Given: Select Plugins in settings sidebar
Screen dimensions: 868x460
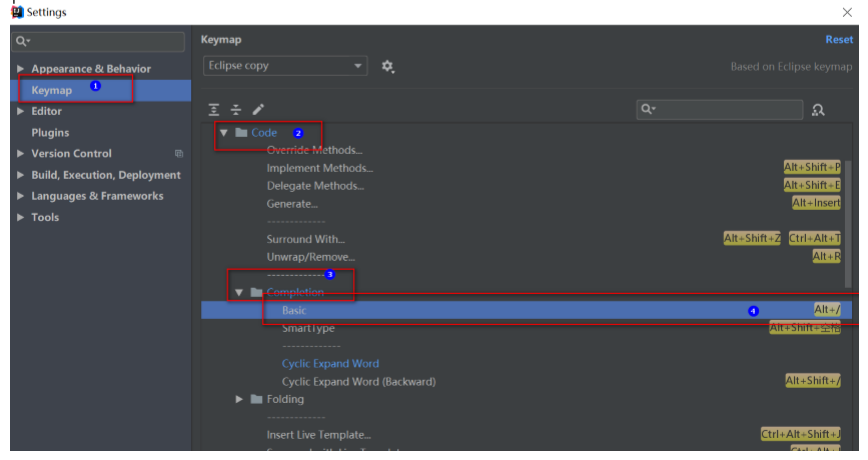Looking at the screenshot, I should click(50, 133).
